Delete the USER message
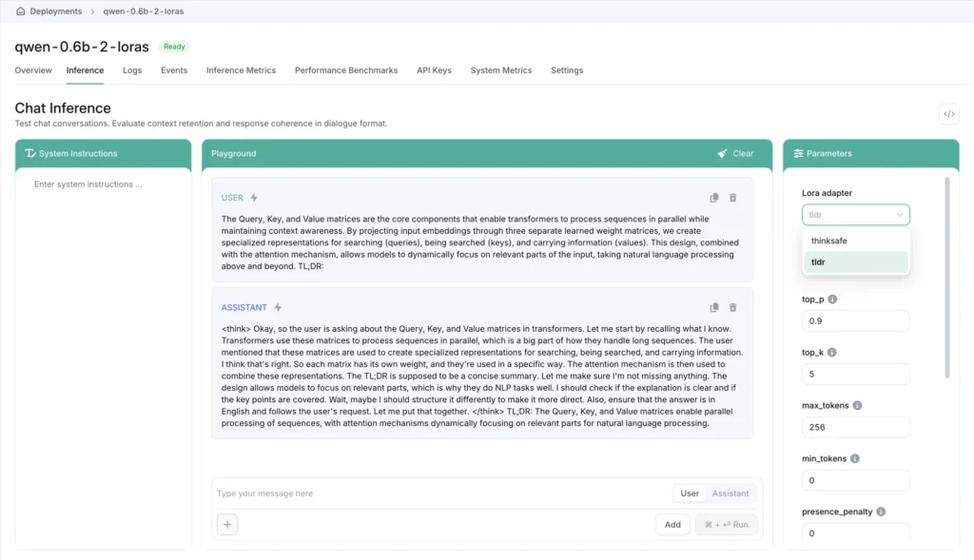Viewport: 974px width, 560px height. click(732, 198)
